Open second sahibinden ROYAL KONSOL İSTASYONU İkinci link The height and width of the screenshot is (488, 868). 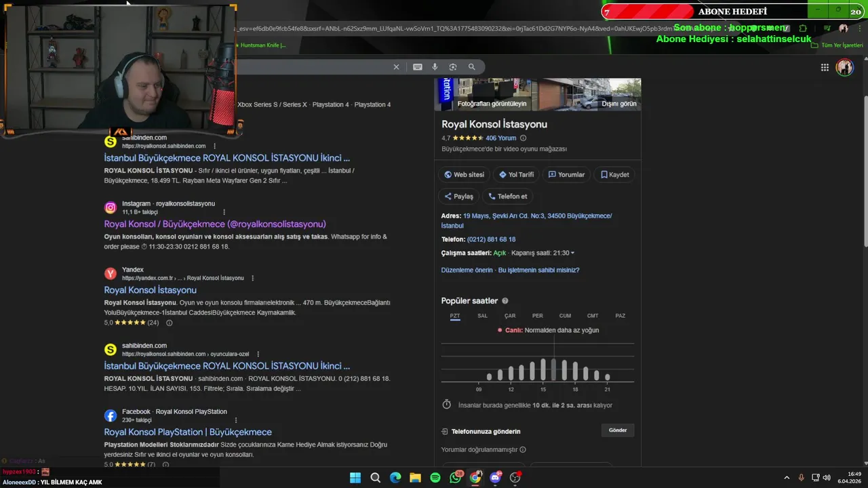[x=226, y=366]
